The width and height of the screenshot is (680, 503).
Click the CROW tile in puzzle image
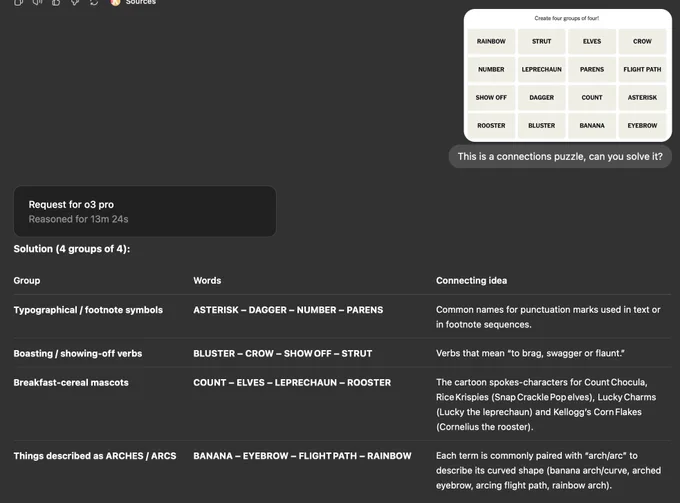(x=642, y=41)
